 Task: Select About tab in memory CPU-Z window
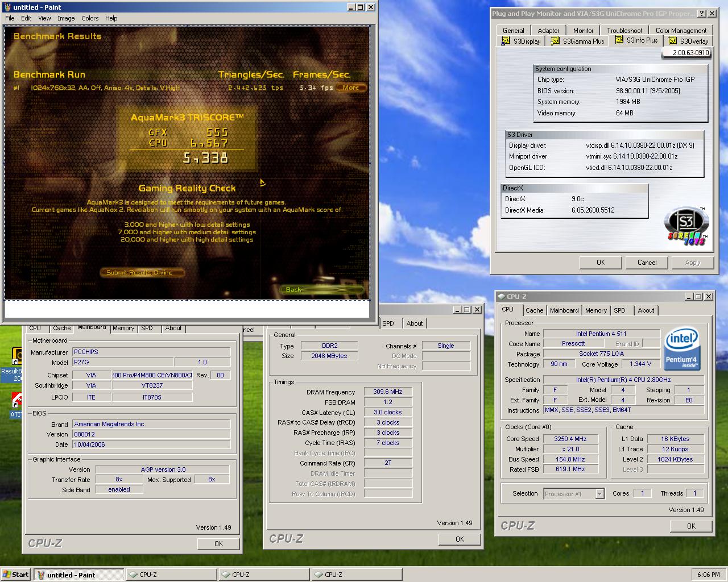[x=415, y=323]
